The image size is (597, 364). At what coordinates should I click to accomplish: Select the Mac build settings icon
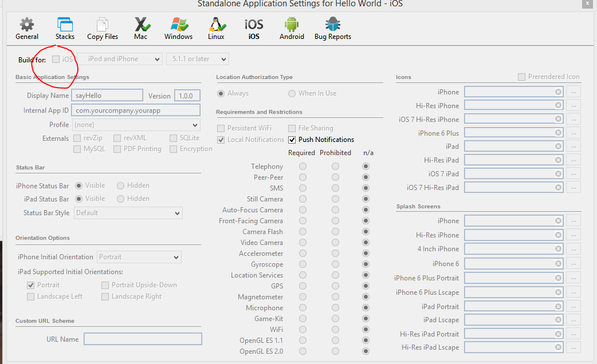tap(141, 29)
